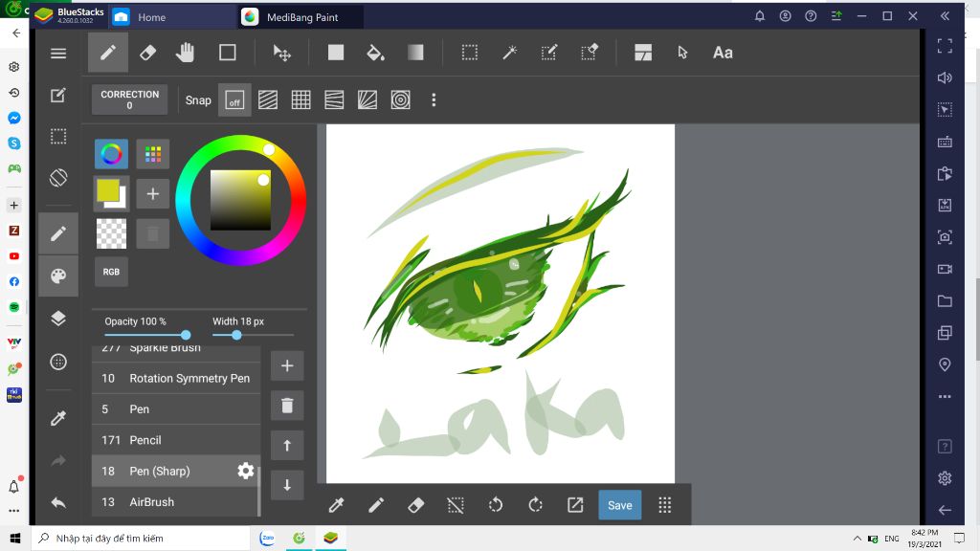Click the Windows taskbar search box
This screenshot has height=551, width=980.
coord(141,538)
